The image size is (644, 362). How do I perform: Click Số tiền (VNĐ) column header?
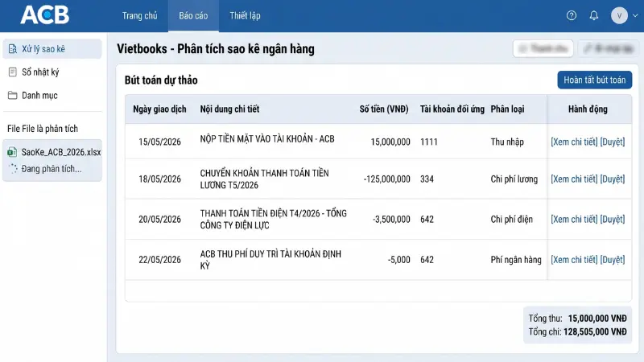click(x=384, y=109)
